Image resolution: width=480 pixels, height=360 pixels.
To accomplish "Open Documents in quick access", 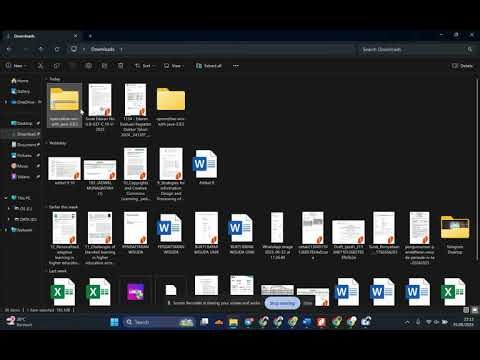I will click(24, 145).
